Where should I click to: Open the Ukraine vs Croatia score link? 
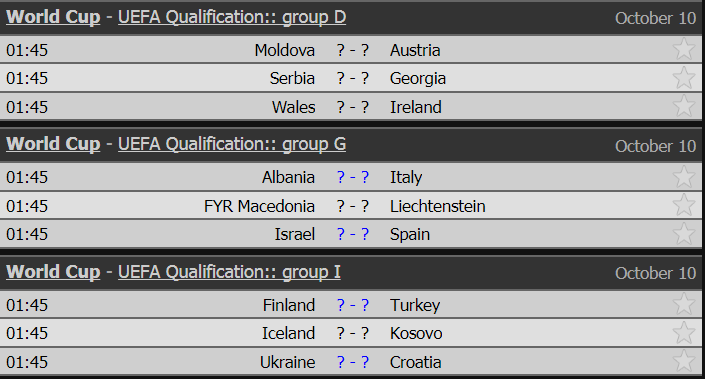pyautogui.click(x=353, y=362)
